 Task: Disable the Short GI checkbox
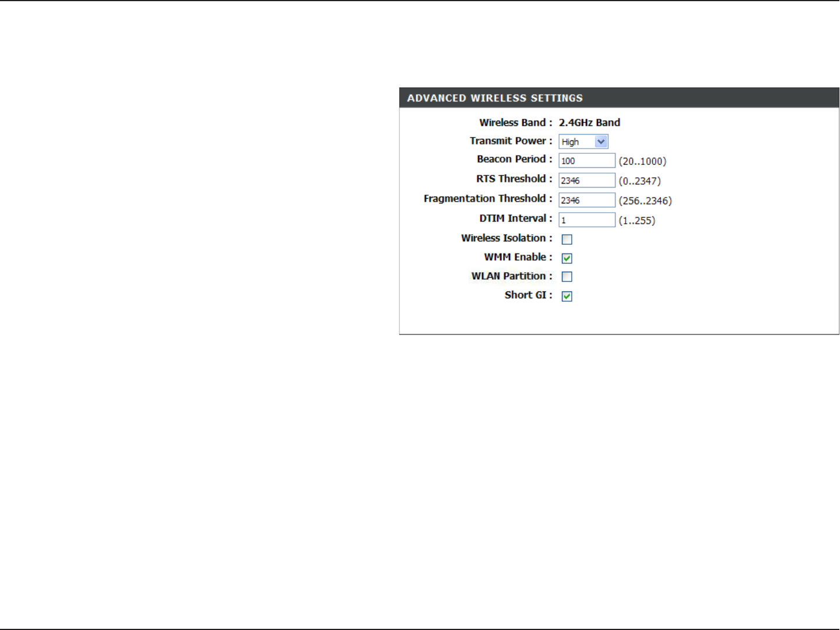[x=567, y=296]
